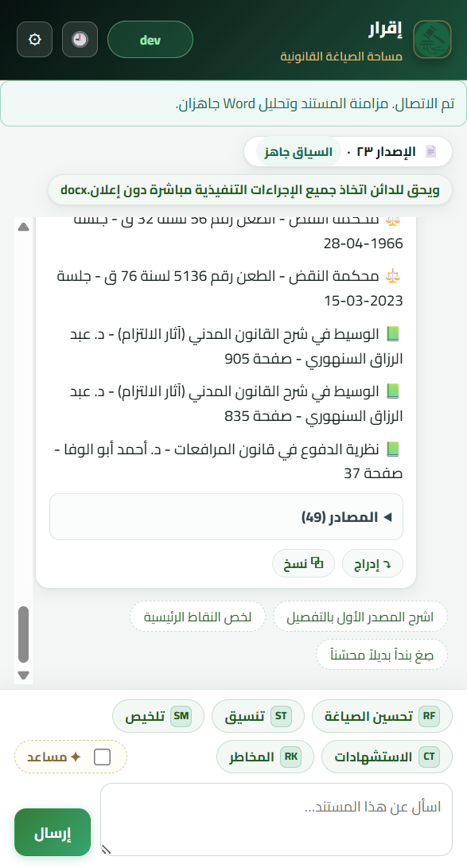The height and width of the screenshot is (868, 467).
Task: Focus the اسأل عن هذا المستند input field
Action: 277,819
